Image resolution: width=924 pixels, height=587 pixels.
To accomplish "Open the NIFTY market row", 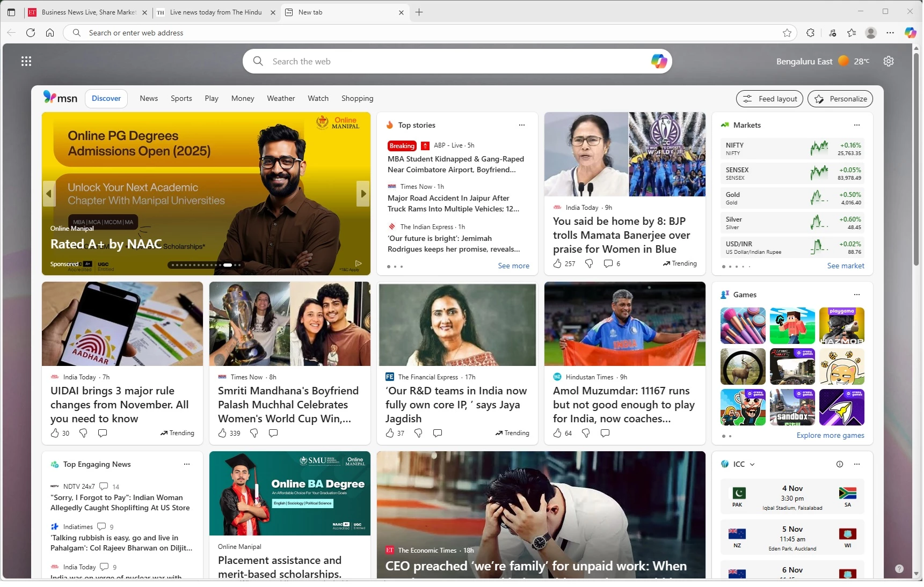I will 792,149.
